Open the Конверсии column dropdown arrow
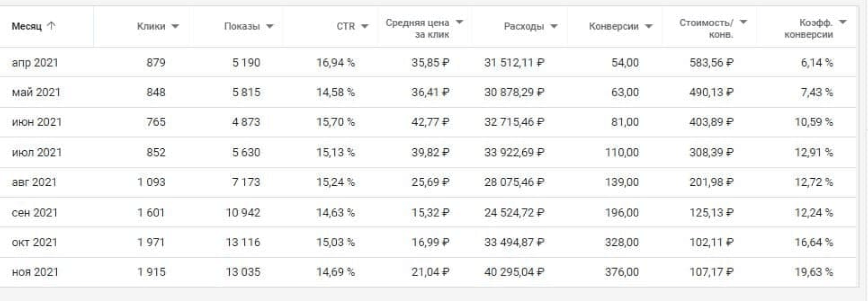The height and width of the screenshot is (301, 868). click(649, 27)
